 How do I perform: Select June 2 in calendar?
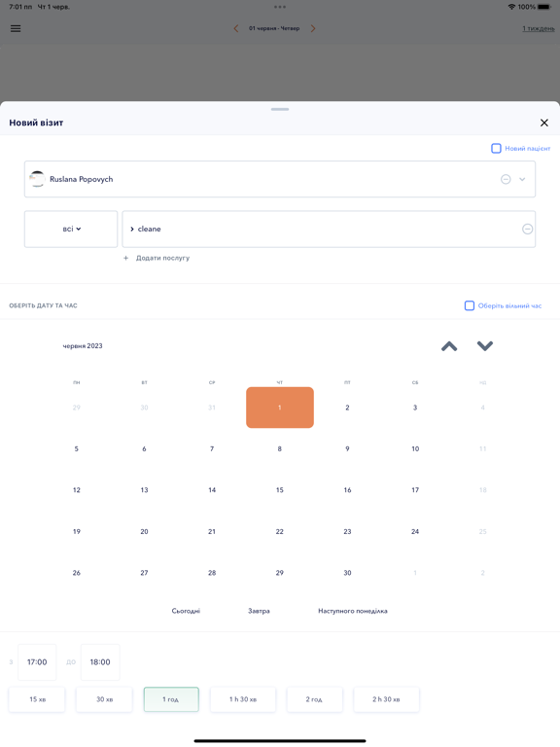(348, 408)
